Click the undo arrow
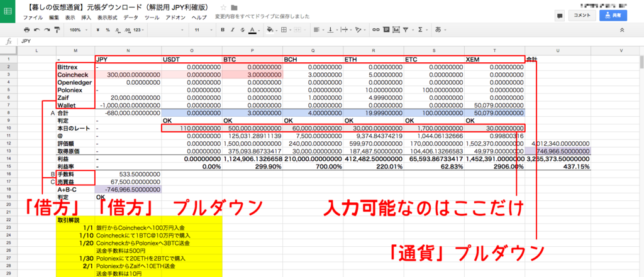This screenshot has width=644, height=277. pyautogui.click(x=36, y=30)
